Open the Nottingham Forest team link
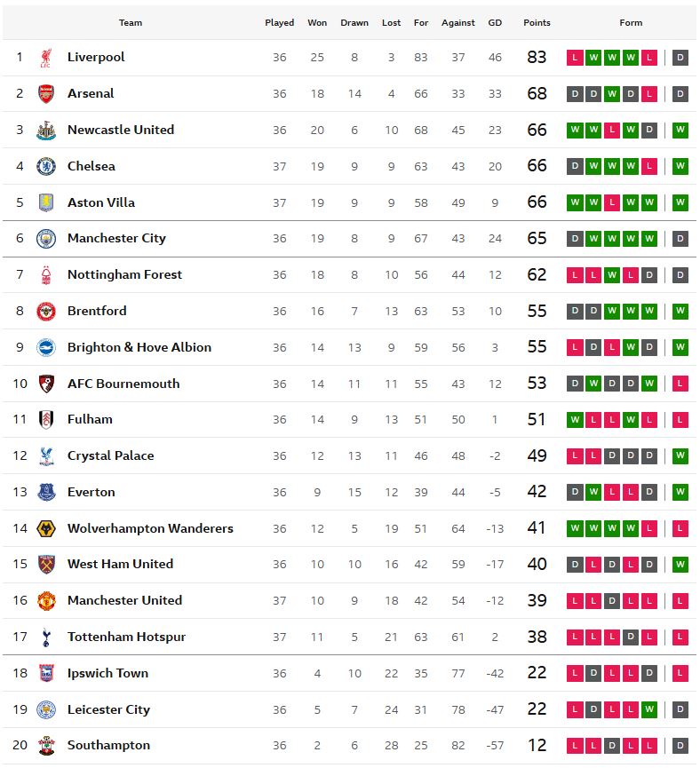 (124, 274)
